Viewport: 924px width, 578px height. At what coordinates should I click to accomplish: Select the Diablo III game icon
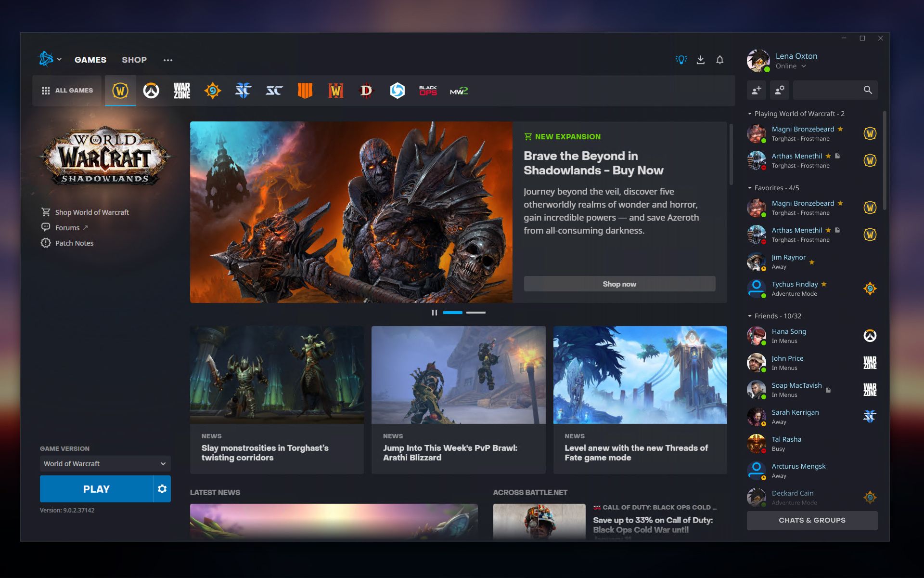[366, 91]
